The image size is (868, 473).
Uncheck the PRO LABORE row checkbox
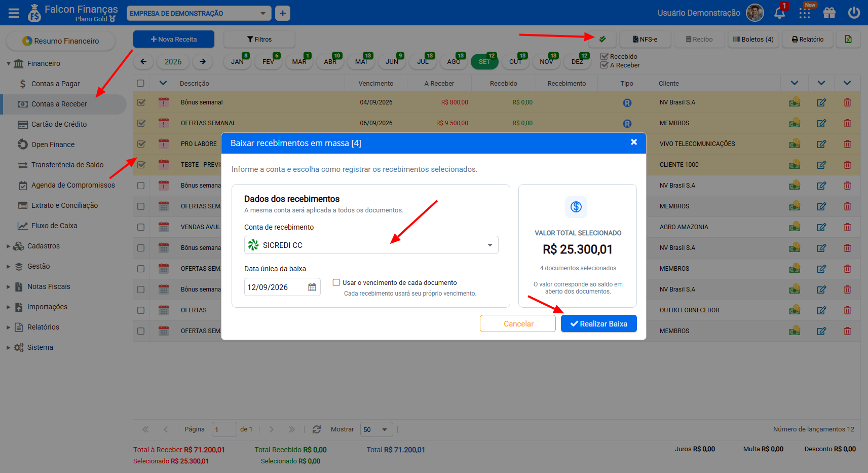click(141, 144)
